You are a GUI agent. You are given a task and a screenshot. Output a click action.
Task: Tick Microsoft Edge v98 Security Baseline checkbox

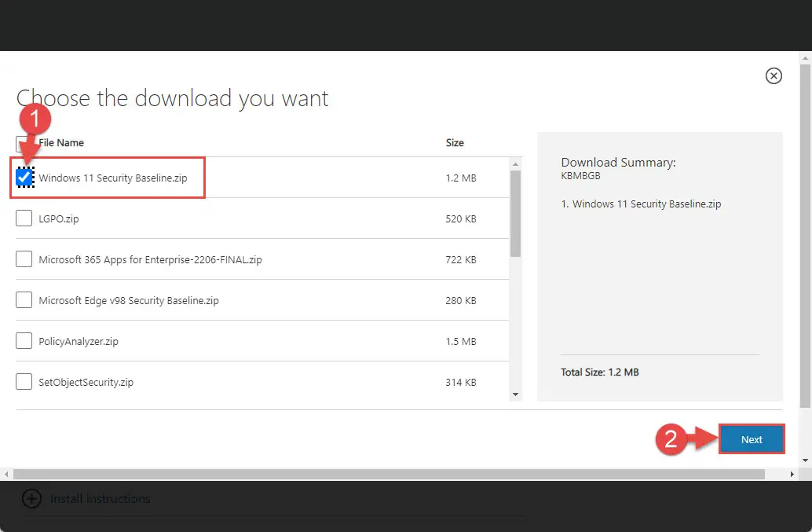[x=24, y=300]
